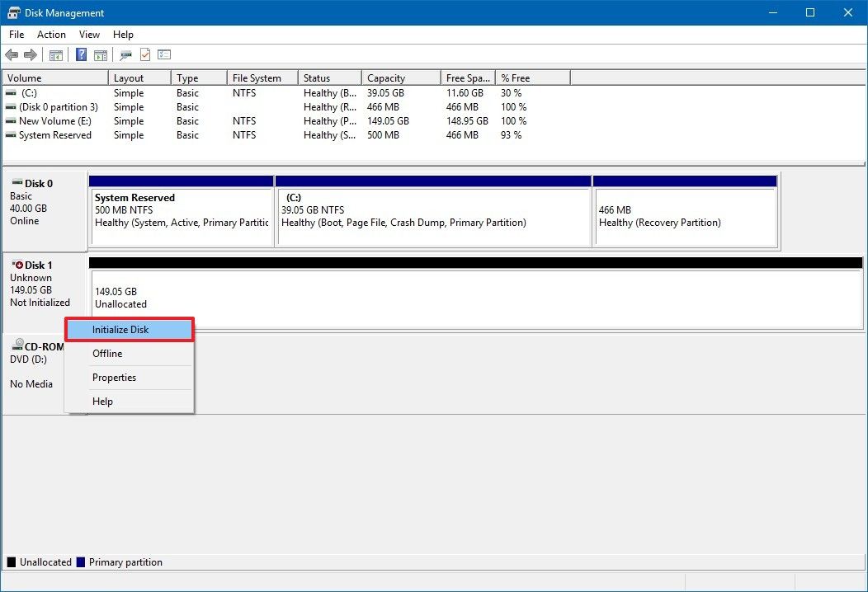Open Help using the blue question mark icon
This screenshot has height=592, width=868.
click(80, 54)
